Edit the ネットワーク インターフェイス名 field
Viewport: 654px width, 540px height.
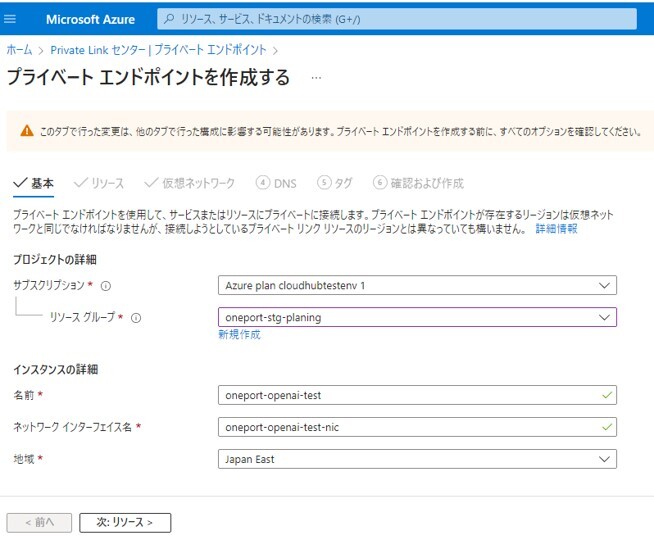pyautogui.click(x=417, y=427)
